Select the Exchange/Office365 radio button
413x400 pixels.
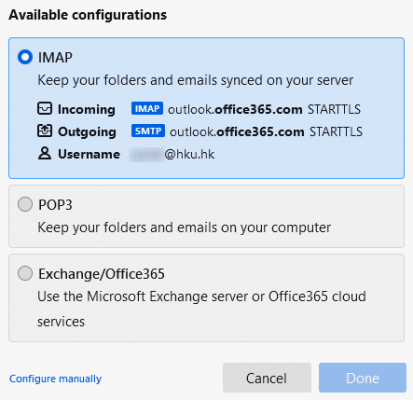[25, 273]
